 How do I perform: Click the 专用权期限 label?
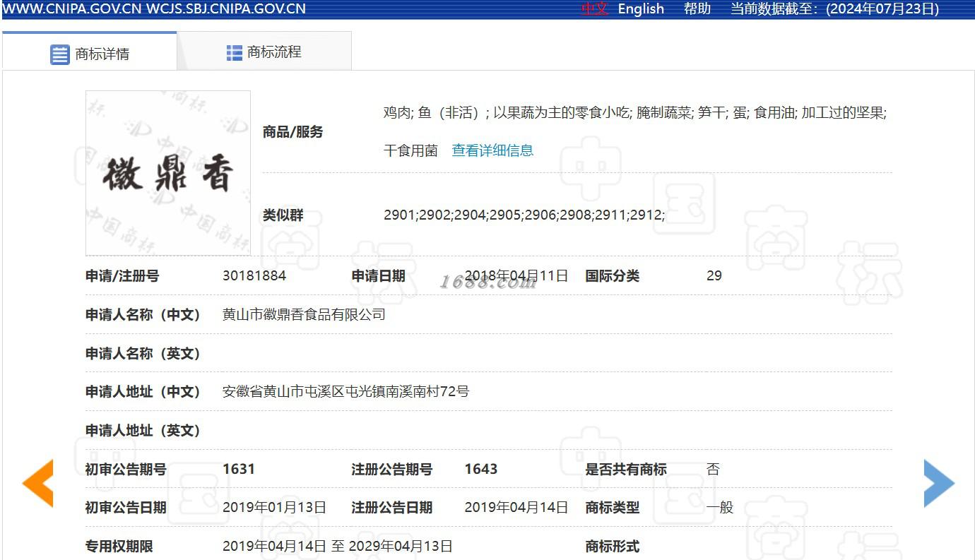click(119, 546)
